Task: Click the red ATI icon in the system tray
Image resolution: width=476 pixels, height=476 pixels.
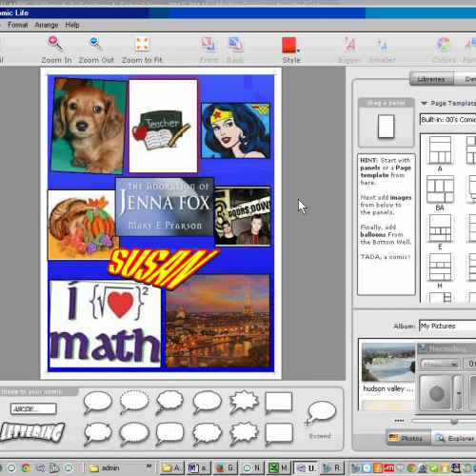Action: click(389, 467)
